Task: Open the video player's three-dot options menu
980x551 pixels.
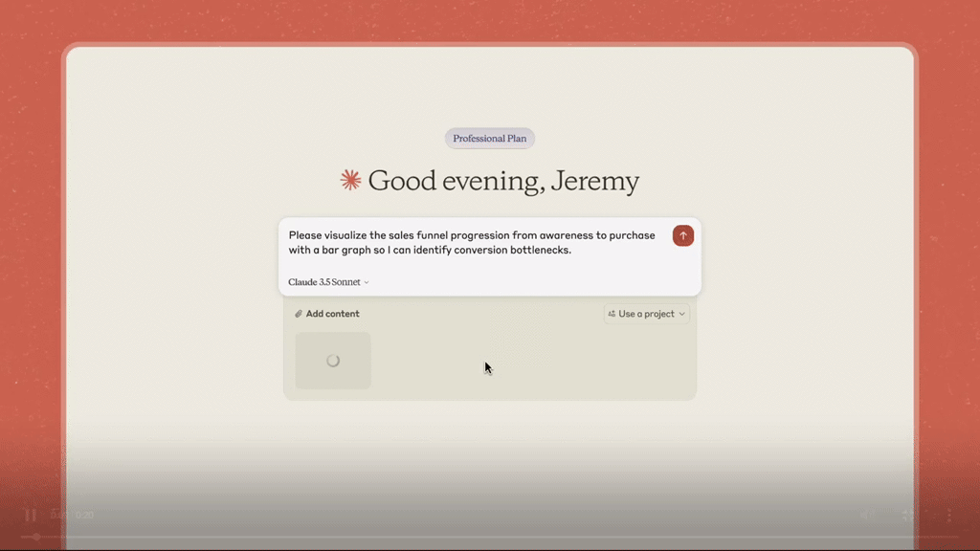Action: point(948,516)
